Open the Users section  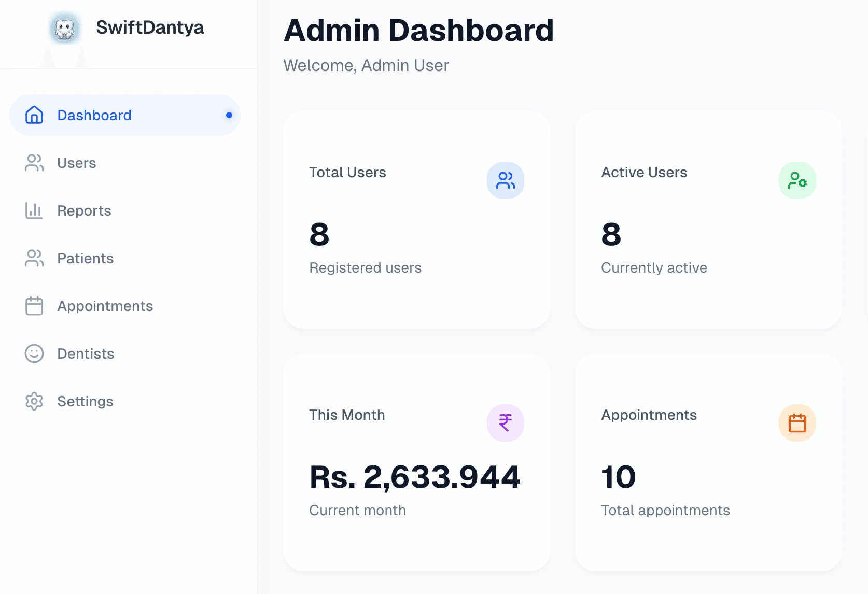point(76,163)
